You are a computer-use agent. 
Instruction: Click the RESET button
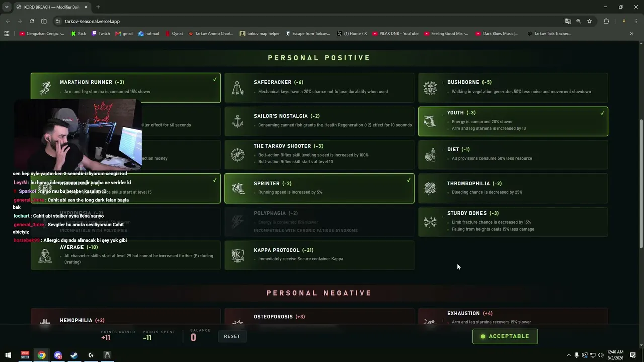(232, 336)
